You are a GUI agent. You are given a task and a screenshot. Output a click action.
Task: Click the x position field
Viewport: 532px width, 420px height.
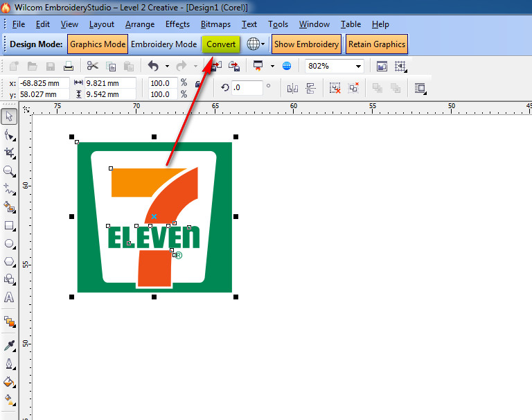pyautogui.click(x=44, y=83)
